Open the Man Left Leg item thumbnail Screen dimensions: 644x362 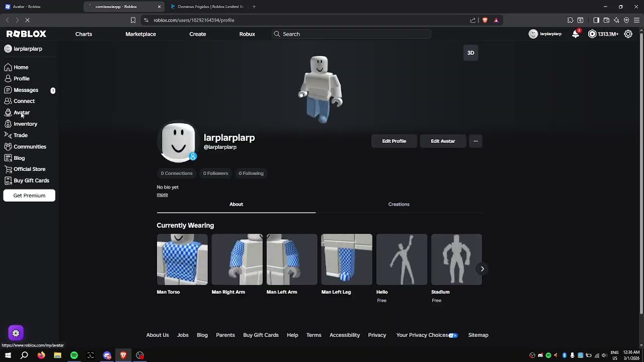pos(347,259)
